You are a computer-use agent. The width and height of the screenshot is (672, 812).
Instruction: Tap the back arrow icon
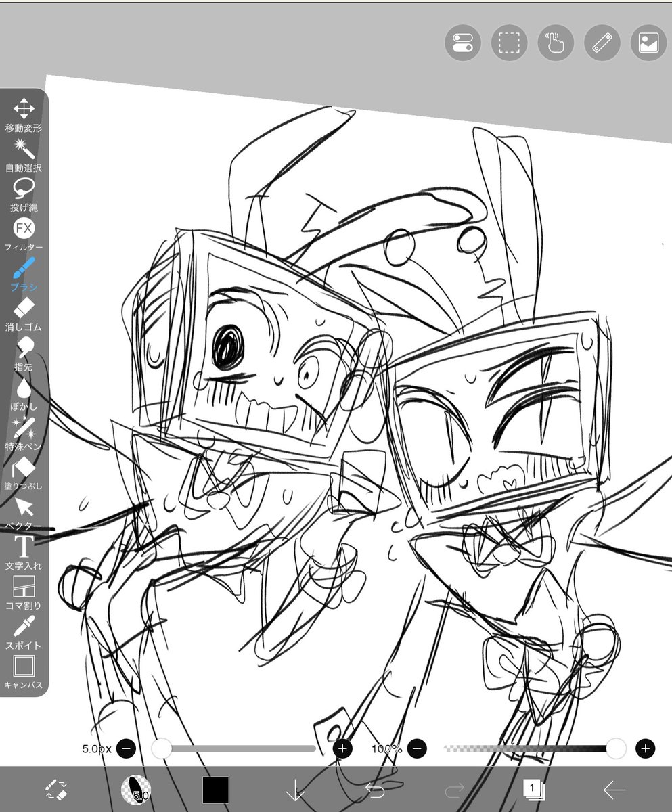click(x=614, y=790)
